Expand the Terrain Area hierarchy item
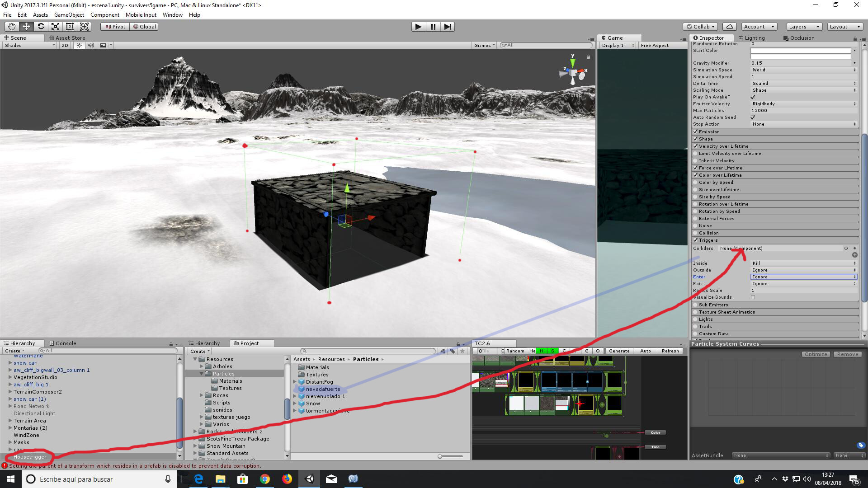 [x=10, y=421]
